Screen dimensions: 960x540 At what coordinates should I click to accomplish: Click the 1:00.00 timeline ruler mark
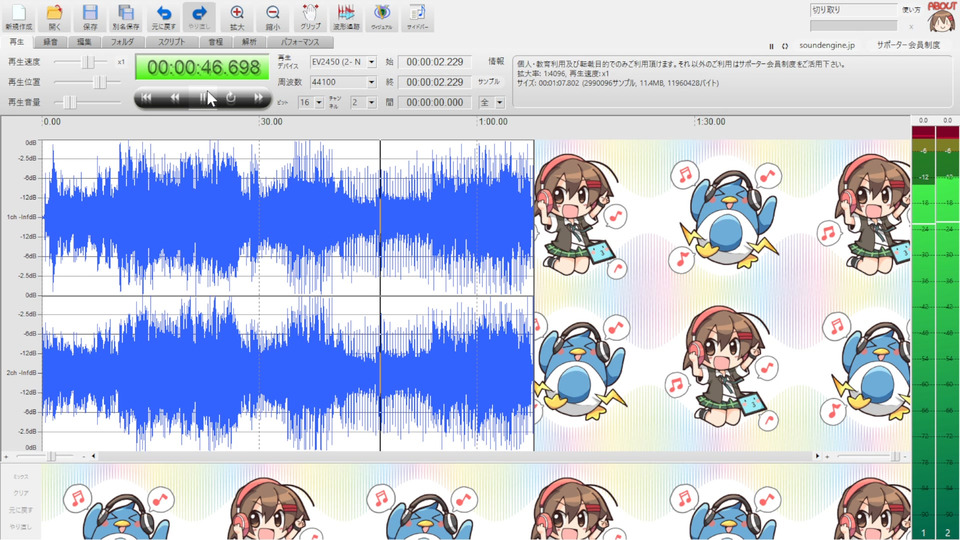coord(493,122)
